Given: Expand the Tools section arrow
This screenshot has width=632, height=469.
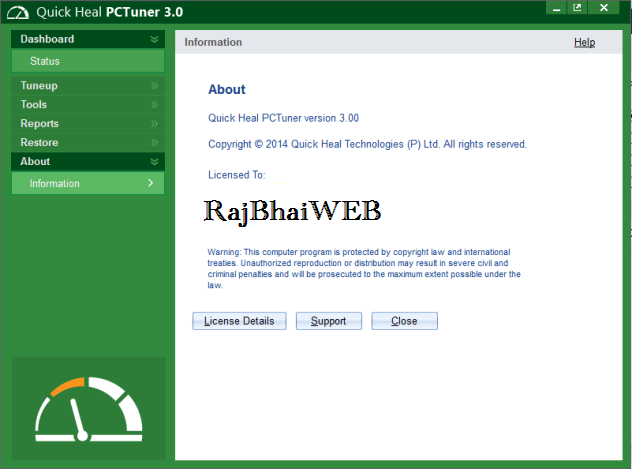Looking at the screenshot, I should click(x=154, y=105).
